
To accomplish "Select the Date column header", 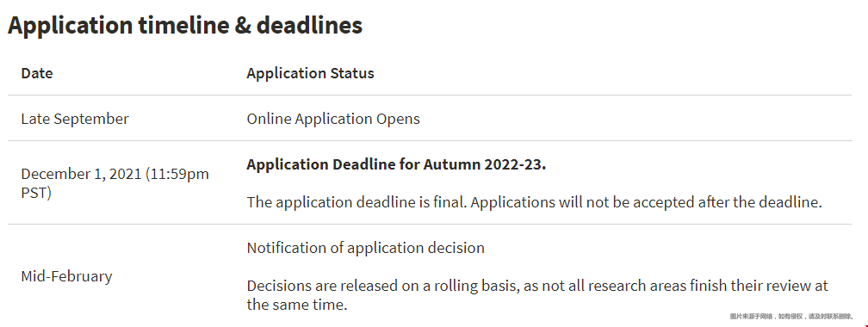I will click(36, 73).
